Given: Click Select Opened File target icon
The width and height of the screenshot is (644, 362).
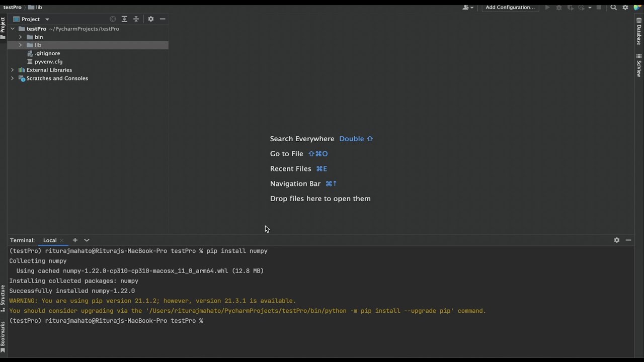Looking at the screenshot, I should coord(113,19).
